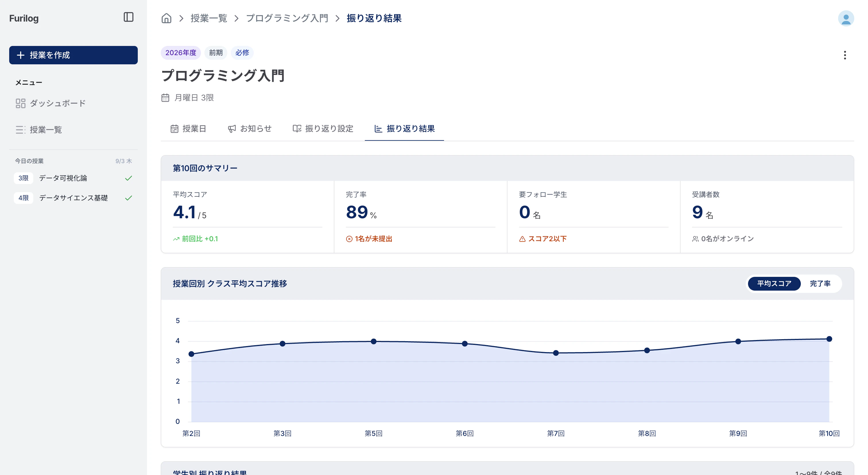Click the 4.1 average score value
This screenshot has width=868, height=475.
pos(184,212)
